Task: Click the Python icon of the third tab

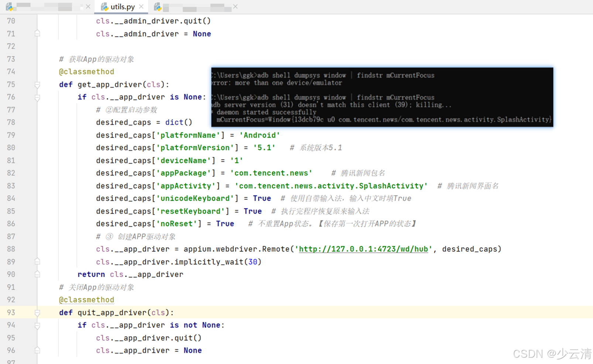Action: coord(158,7)
